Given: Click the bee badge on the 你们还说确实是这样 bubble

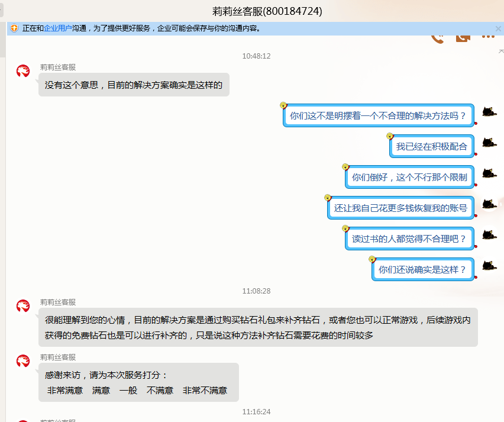Looking at the screenshot, I should 372,259.
